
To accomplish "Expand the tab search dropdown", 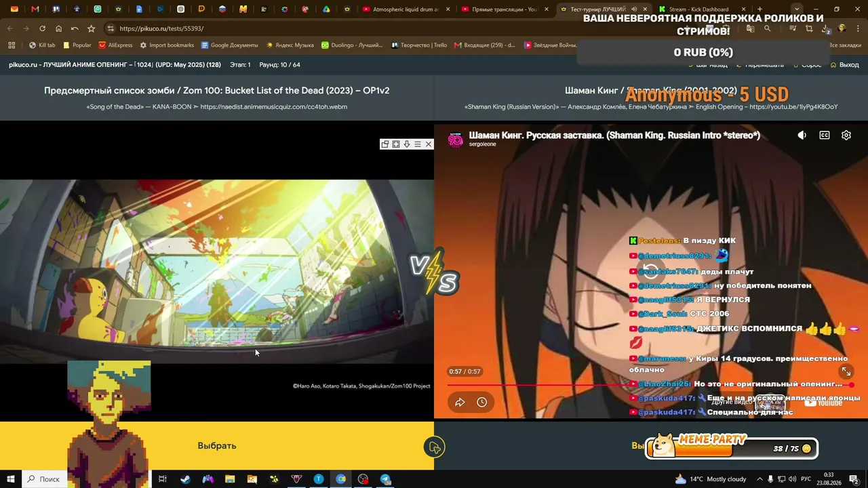I will coord(797,9).
